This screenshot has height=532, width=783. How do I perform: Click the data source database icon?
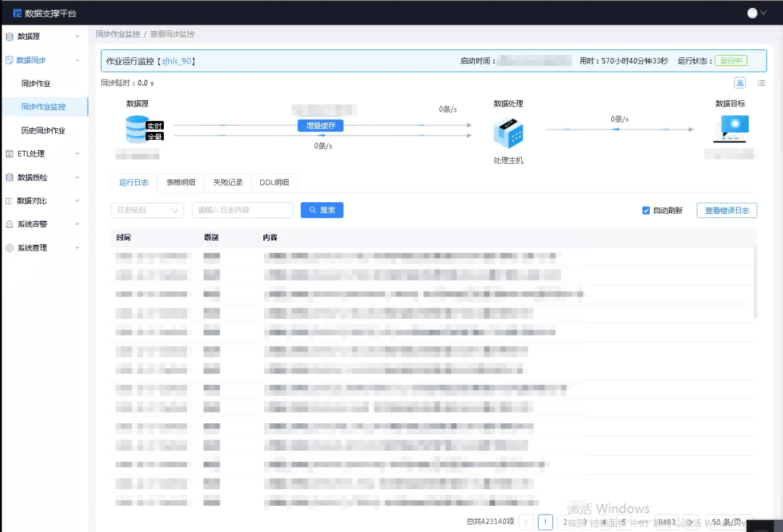136,128
